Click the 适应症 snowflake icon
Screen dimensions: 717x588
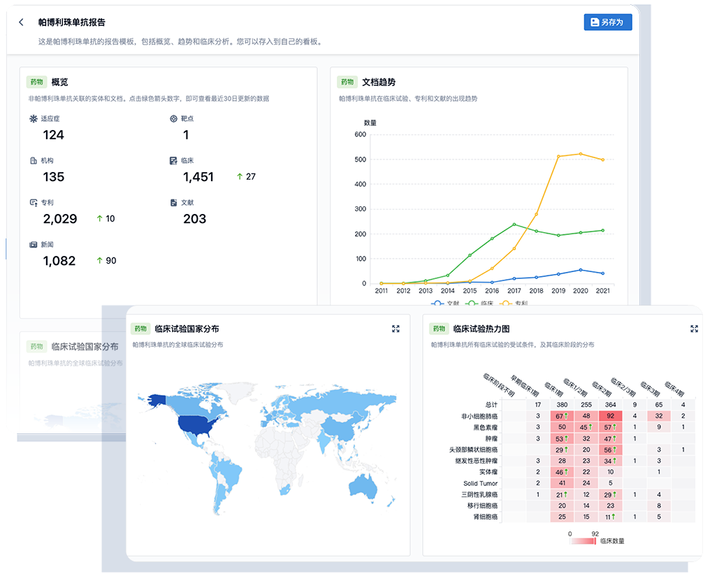tap(33, 119)
